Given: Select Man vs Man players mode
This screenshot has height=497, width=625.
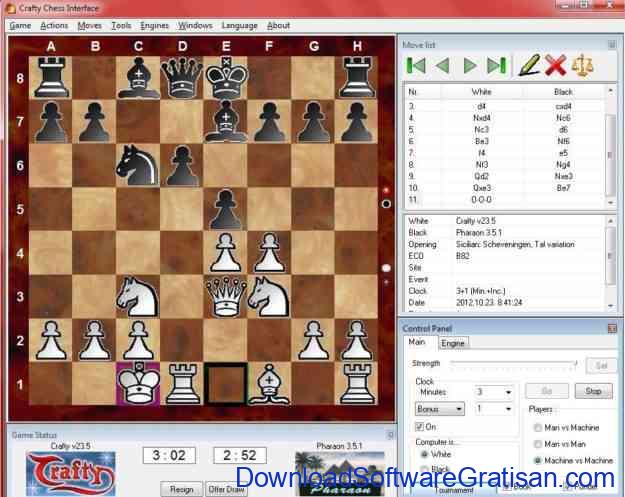Looking at the screenshot, I should (x=538, y=444).
